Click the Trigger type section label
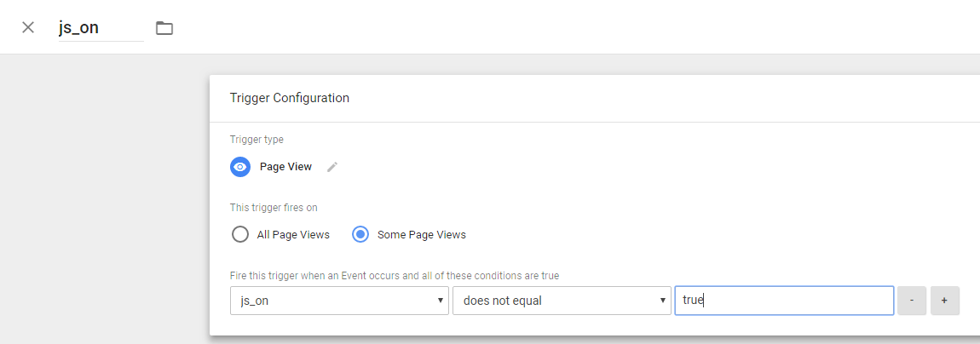Image resolution: width=980 pixels, height=344 pixels. pos(257,140)
